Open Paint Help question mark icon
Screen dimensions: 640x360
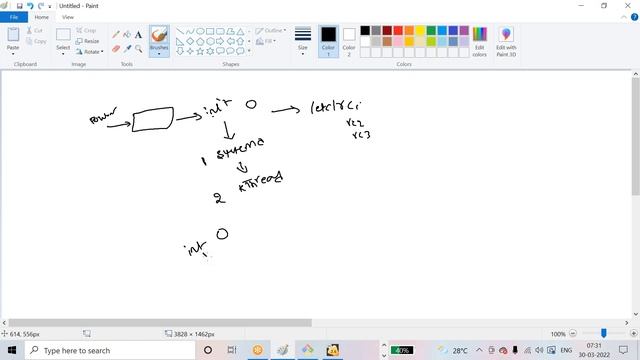pyautogui.click(x=634, y=17)
